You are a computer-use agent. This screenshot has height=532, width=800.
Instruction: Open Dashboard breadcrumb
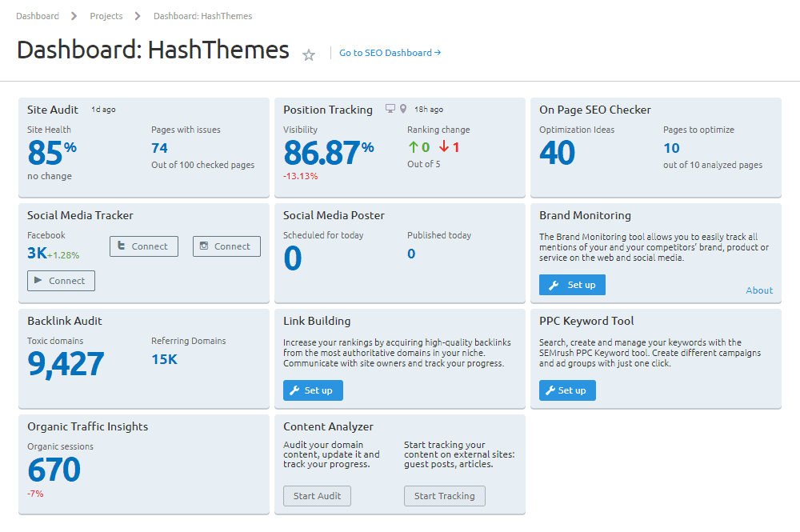point(38,16)
